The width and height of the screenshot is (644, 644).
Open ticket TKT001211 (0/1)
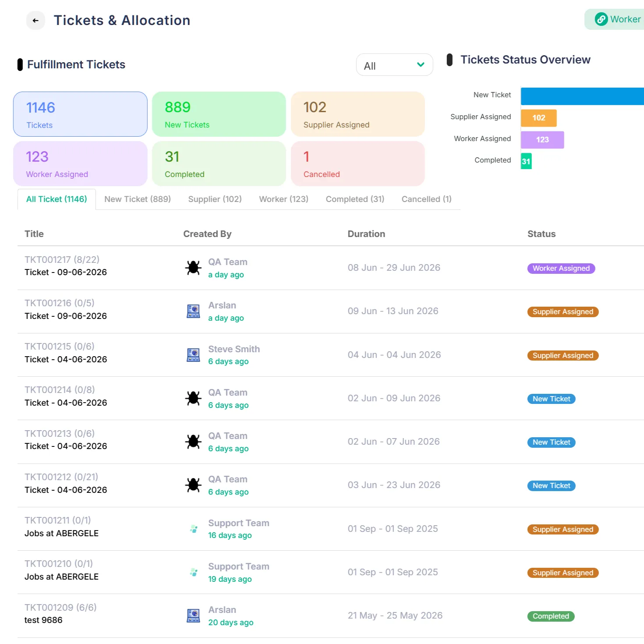coord(58,520)
